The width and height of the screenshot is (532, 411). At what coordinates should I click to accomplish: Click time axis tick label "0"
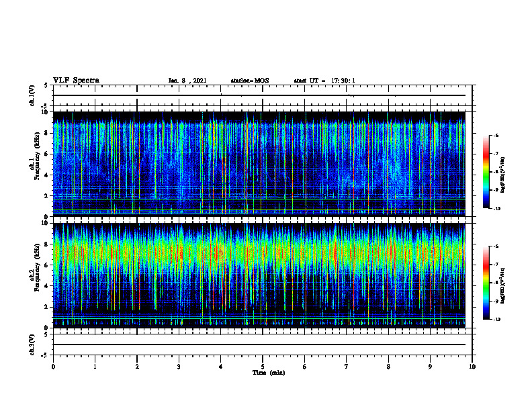click(x=53, y=367)
